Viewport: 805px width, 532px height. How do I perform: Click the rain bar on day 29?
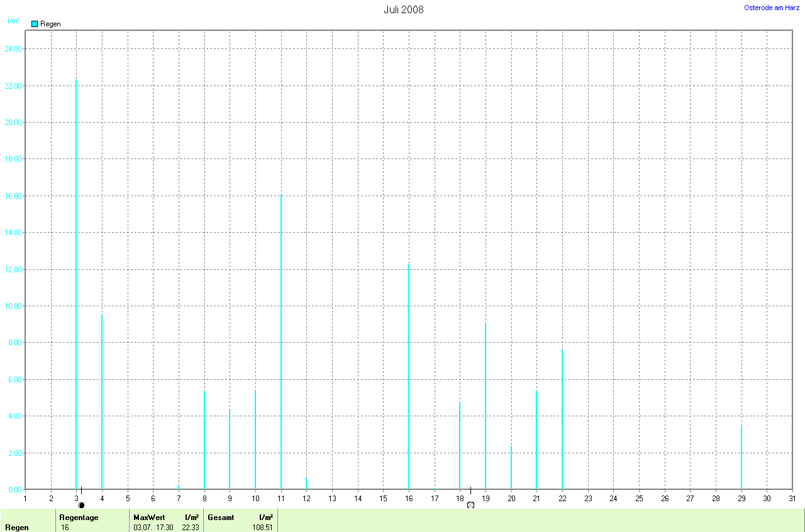(741, 458)
